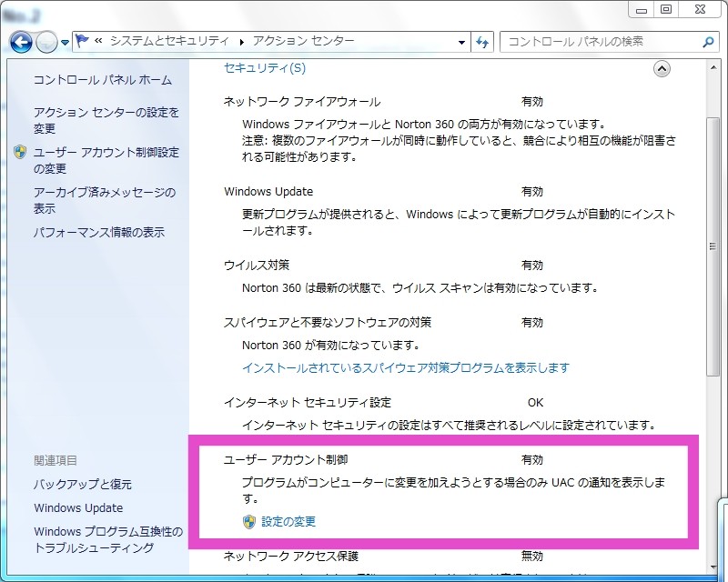Click the Windows Update heading in security list

click(268, 192)
